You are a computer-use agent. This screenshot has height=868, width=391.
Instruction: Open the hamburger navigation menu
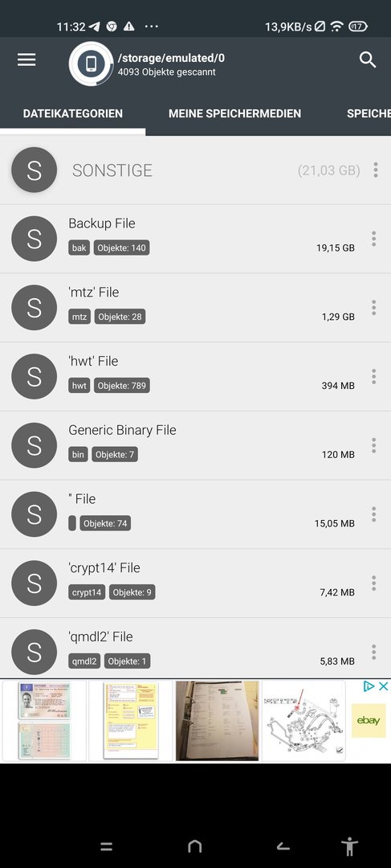pyautogui.click(x=26, y=59)
